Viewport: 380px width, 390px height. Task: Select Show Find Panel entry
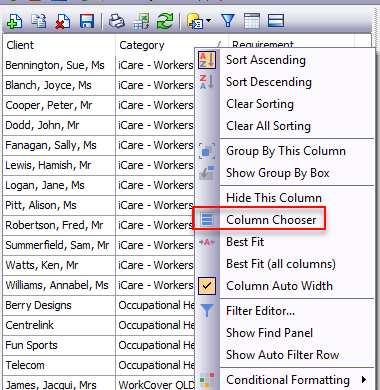[x=269, y=333]
